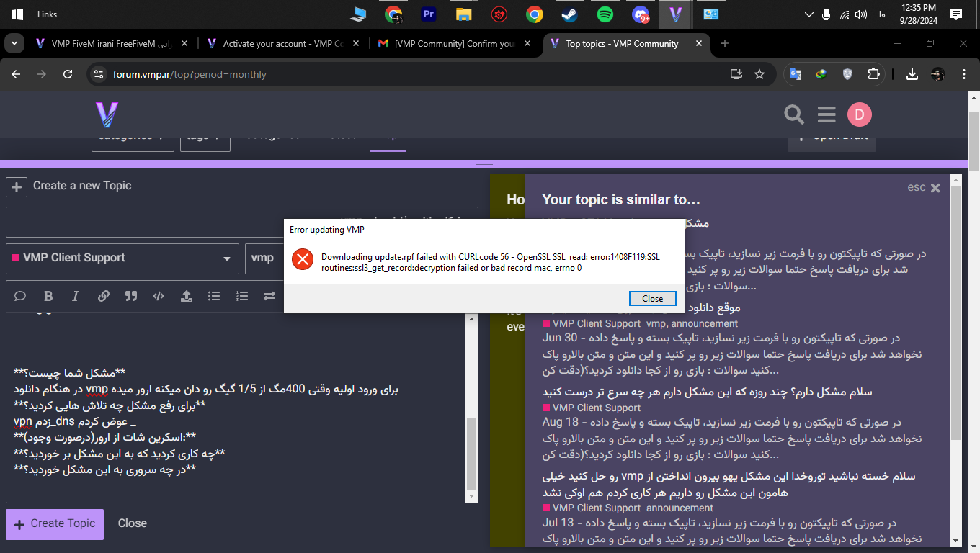
Task: Toggle bold formatting in the editor toolbar
Action: coord(48,296)
